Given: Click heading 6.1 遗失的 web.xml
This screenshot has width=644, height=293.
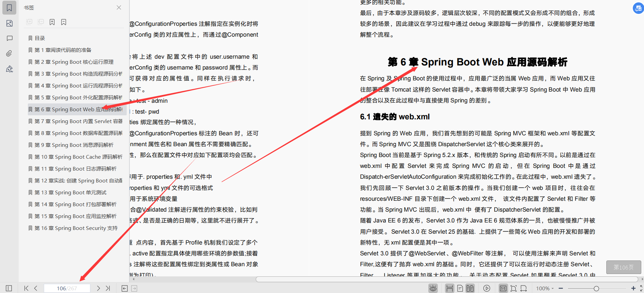Looking at the screenshot, I should pos(395,117).
